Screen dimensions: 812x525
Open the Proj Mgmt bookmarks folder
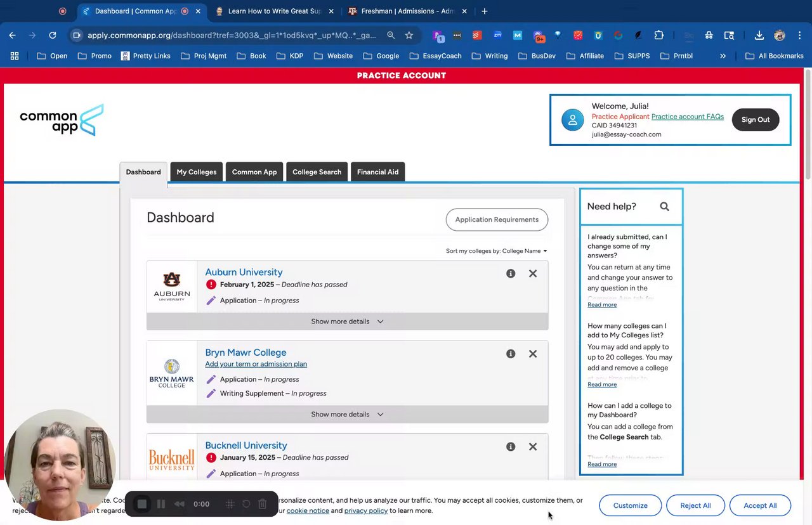pos(203,56)
